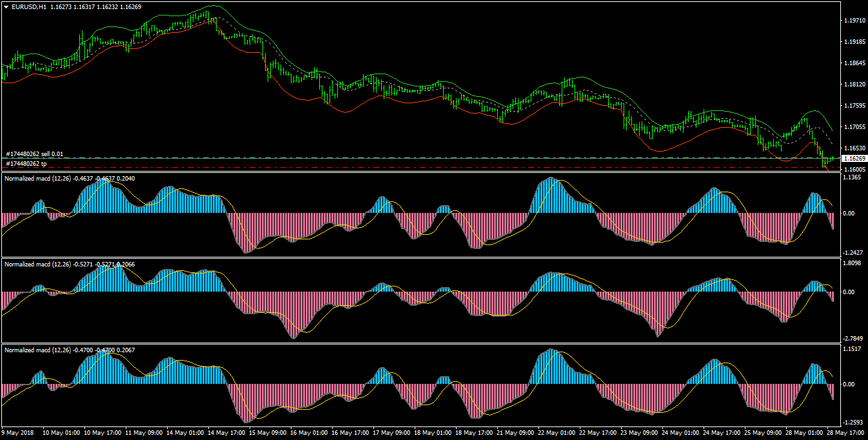Screen dimensions: 868x440
Task: Click the 17 May 09:00 time axis label
Action: coord(392,433)
